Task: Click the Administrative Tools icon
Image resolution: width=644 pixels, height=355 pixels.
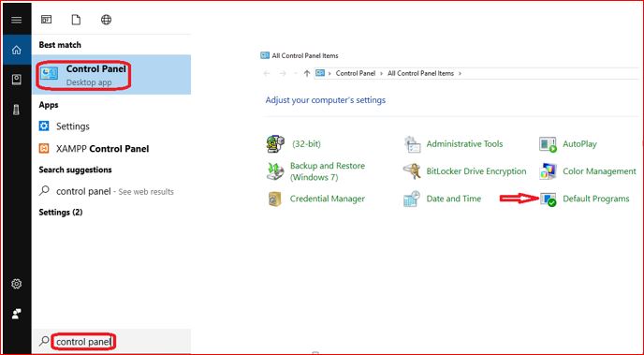Action: point(412,144)
